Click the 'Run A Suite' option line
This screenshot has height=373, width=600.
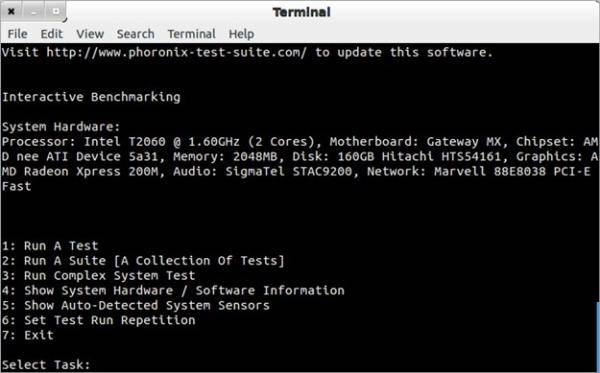click(143, 261)
